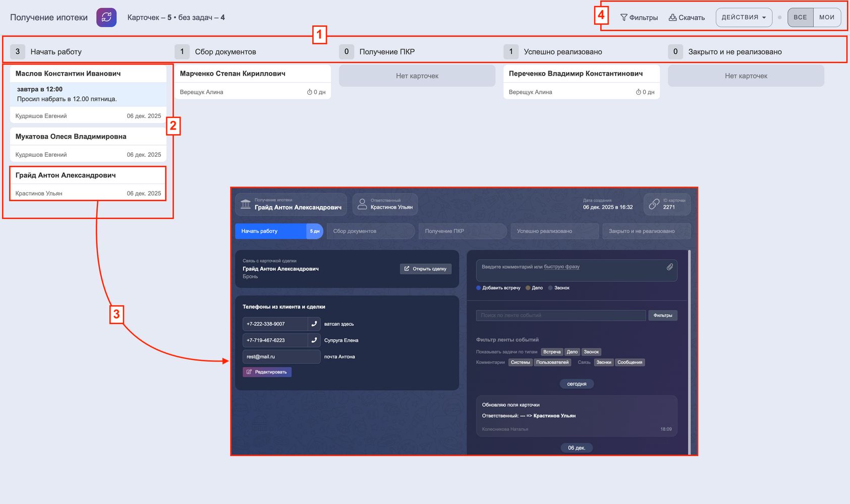Switch to Получение ПКР stage tab
850x504 pixels.
click(x=462, y=231)
